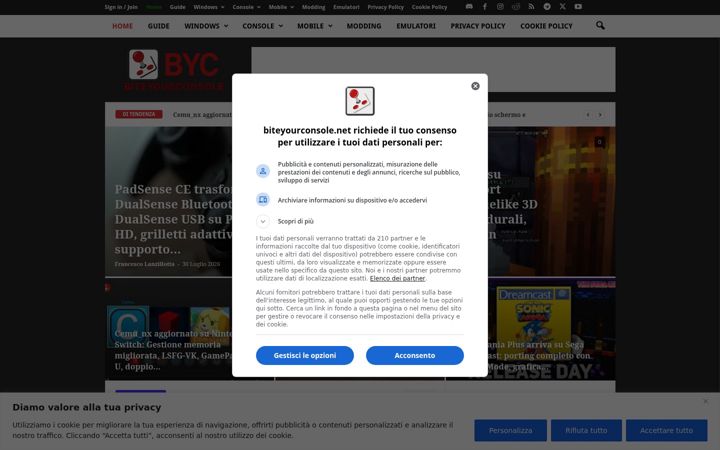Go to previous trending item arrow
Viewport: 720px width, 450px height.
(588, 115)
